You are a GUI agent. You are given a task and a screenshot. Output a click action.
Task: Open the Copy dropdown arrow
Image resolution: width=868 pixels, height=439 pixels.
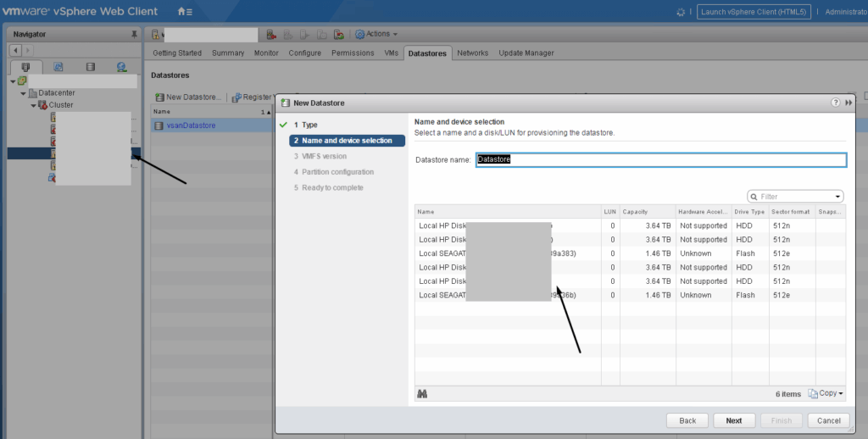(x=841, y=393)
